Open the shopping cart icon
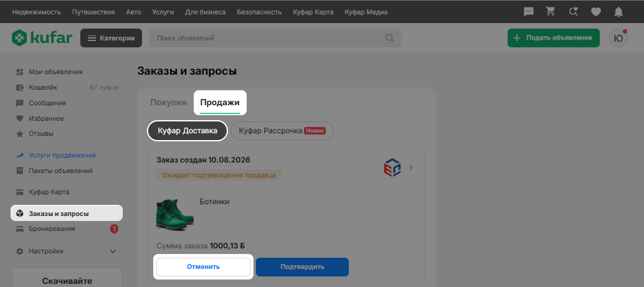Screen dimensions: 644x287 point(551,11)
